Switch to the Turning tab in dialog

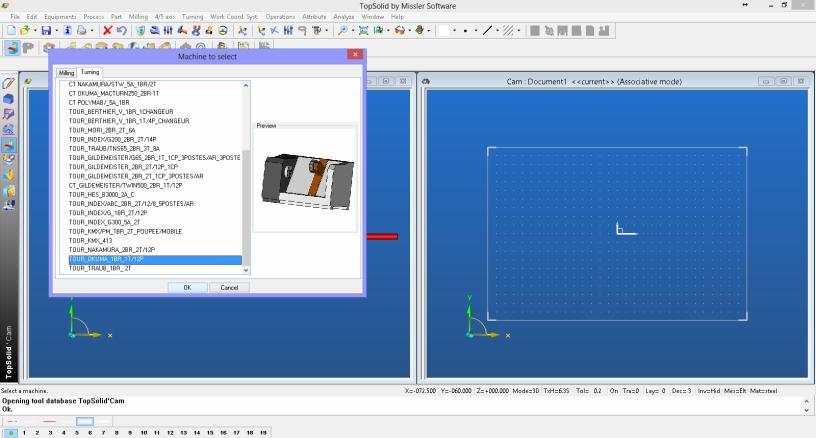pyautogui.click(x=90, y=72)
